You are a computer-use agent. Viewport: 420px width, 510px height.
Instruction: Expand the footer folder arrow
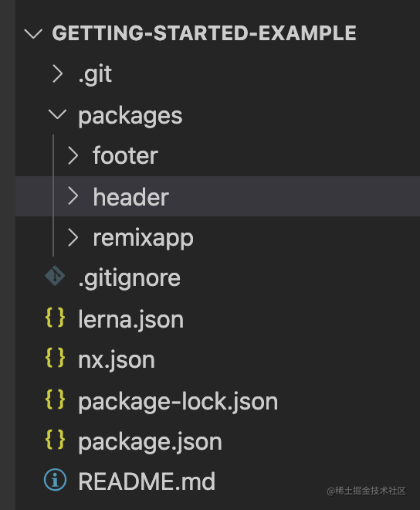point(73,155)
